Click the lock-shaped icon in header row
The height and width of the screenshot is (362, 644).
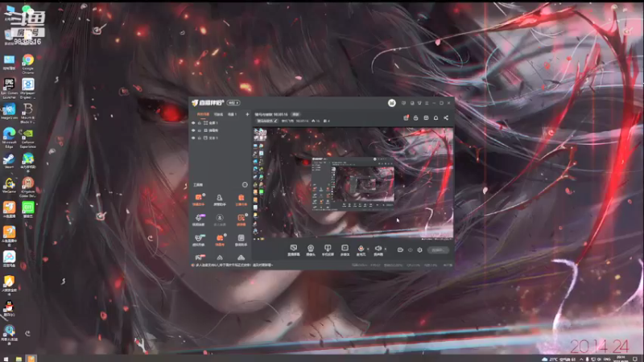[x=415, y=117]
